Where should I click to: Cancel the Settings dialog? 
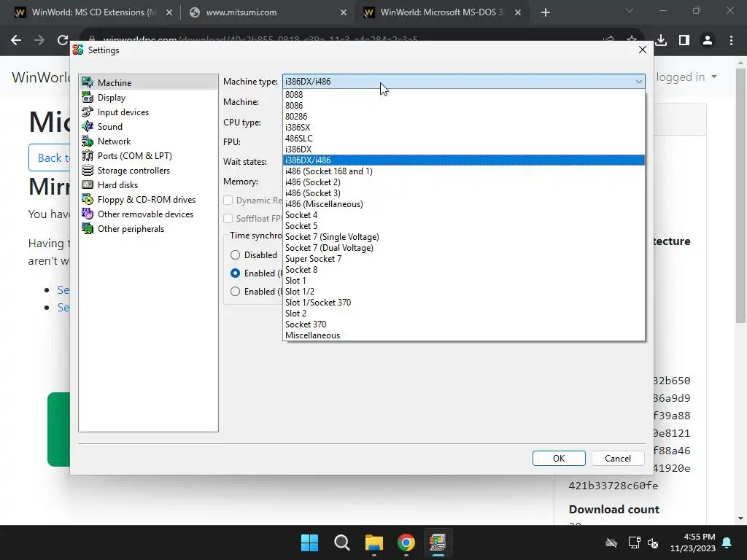click(618, 458)
